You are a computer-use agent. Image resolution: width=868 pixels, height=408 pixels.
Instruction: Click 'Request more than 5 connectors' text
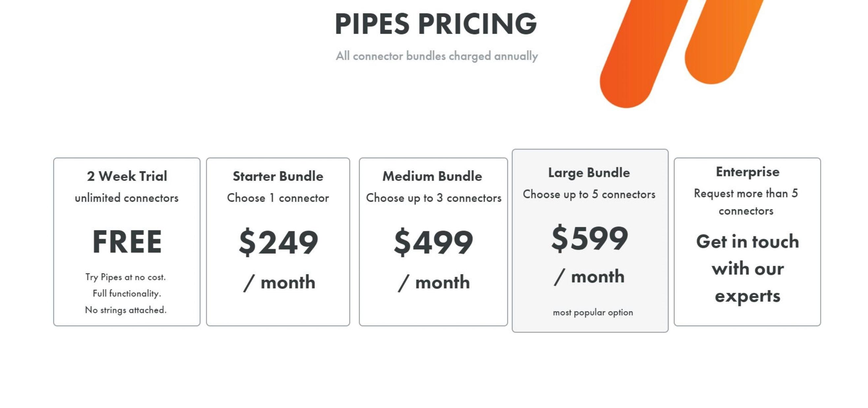(x=746, y=202)
